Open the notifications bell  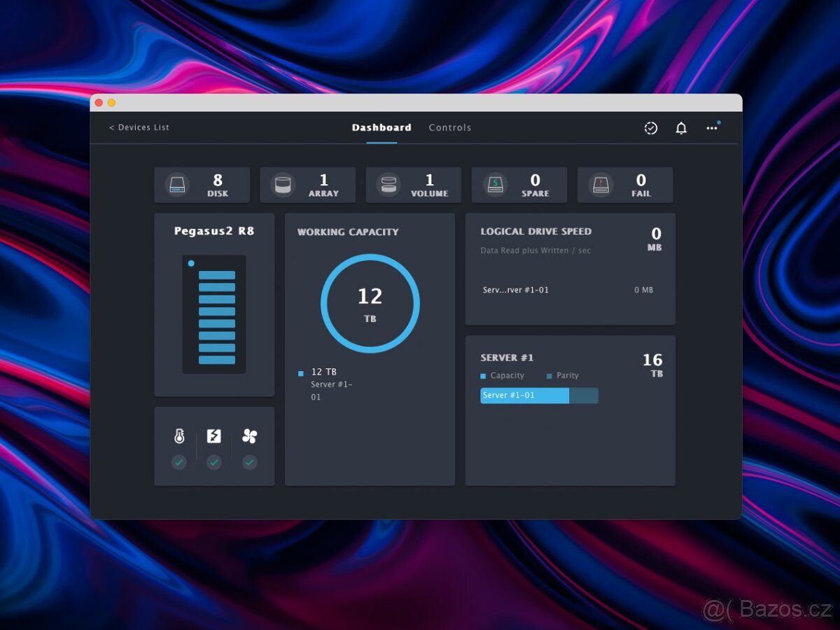click(681, 128)
